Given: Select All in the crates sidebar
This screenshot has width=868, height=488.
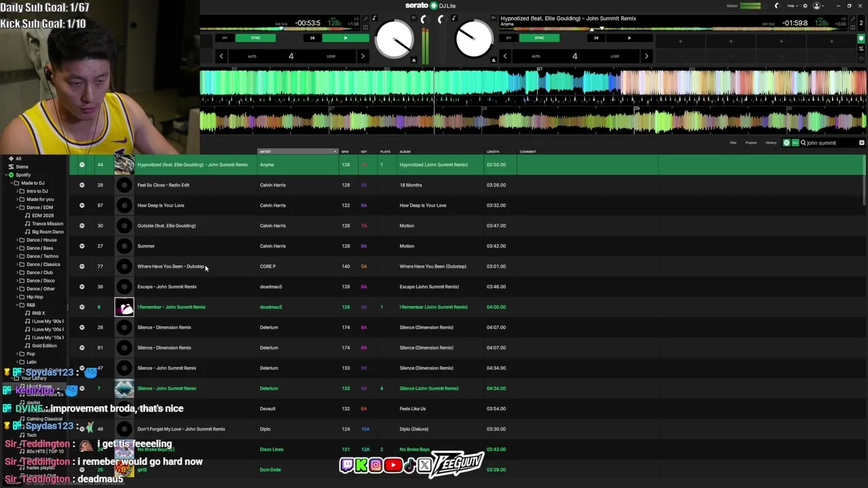Looking at the screenshot, I should [18, 159].
